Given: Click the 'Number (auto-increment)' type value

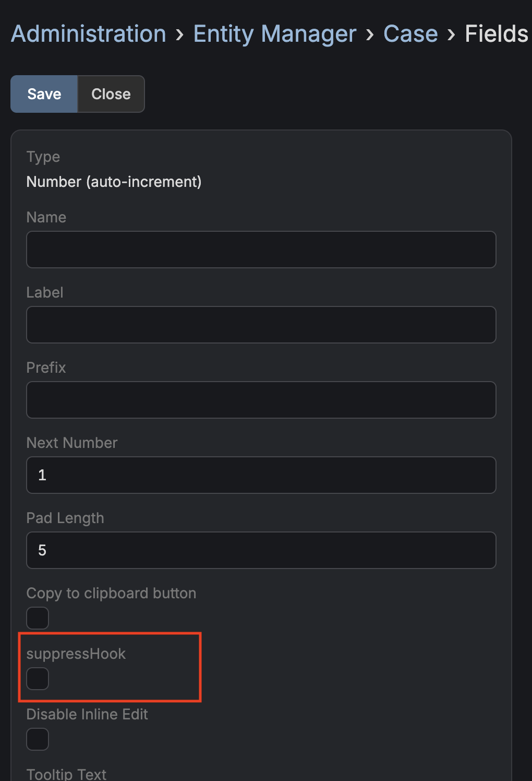Looking at the screenshot, I should click(x=114, y=182).
